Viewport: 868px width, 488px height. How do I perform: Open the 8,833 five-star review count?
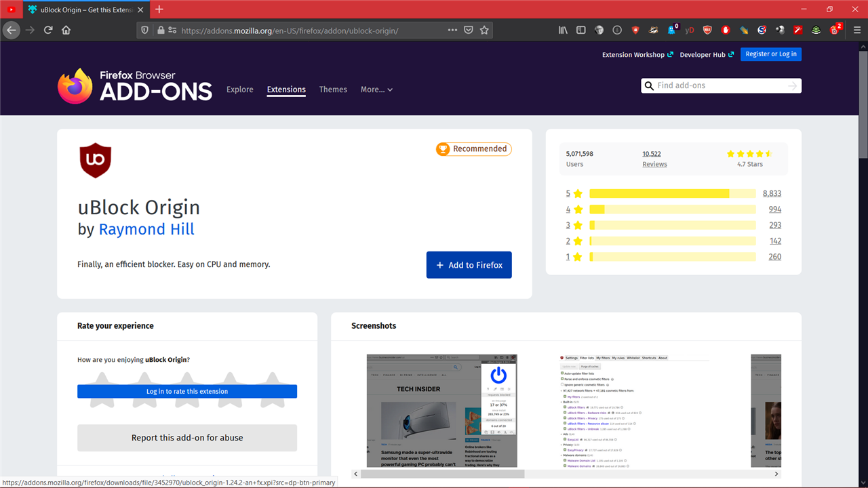772,193
